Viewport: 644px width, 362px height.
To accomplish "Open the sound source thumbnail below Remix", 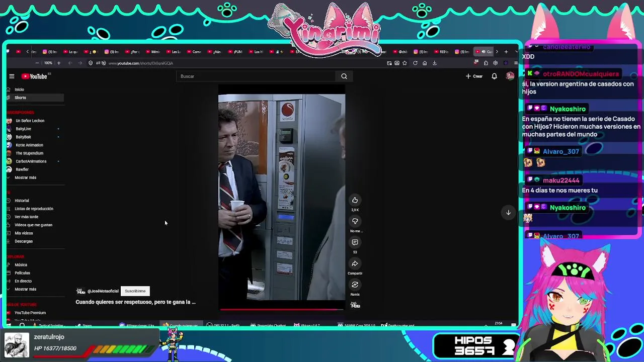I will [355, 305].
